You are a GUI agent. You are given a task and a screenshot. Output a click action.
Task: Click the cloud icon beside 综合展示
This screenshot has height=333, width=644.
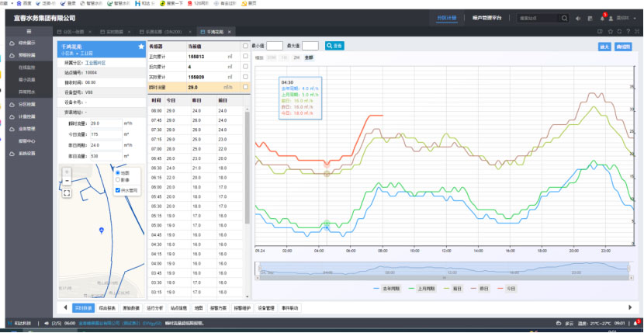12,43
